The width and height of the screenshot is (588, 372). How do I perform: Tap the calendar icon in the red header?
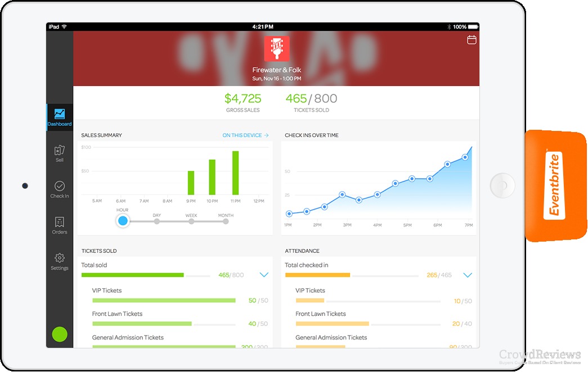tap(470, 40)
